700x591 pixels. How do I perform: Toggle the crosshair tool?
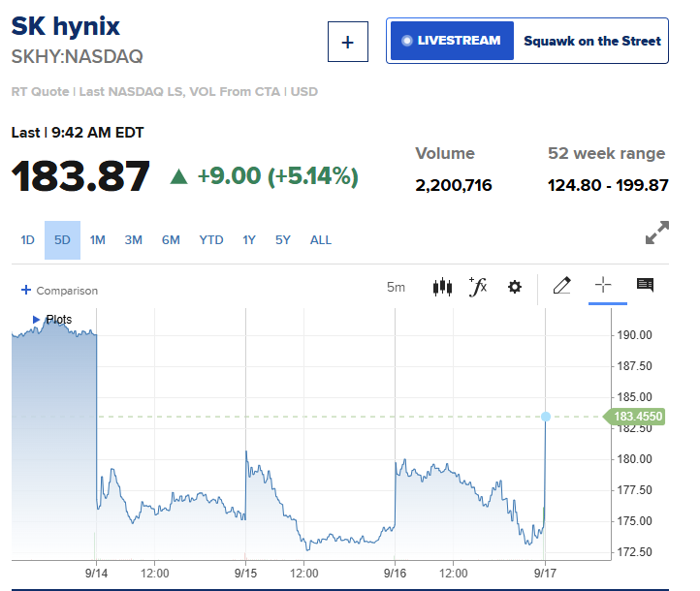[603, 285]
